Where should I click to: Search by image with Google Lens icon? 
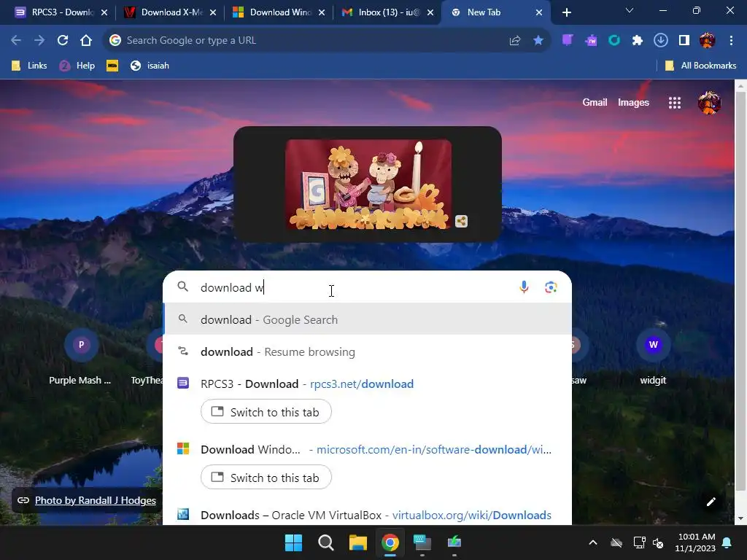coord(551,287)
